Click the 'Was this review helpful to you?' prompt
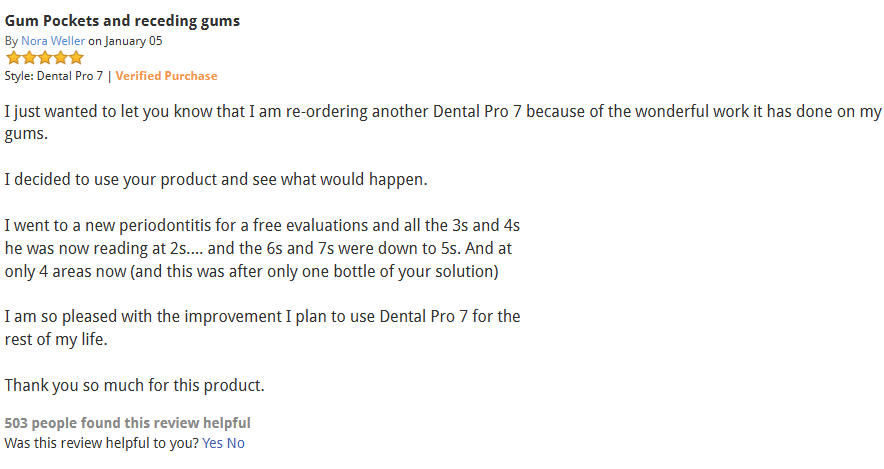The width and height of the screenshot is (884, 469). (101, 443)
